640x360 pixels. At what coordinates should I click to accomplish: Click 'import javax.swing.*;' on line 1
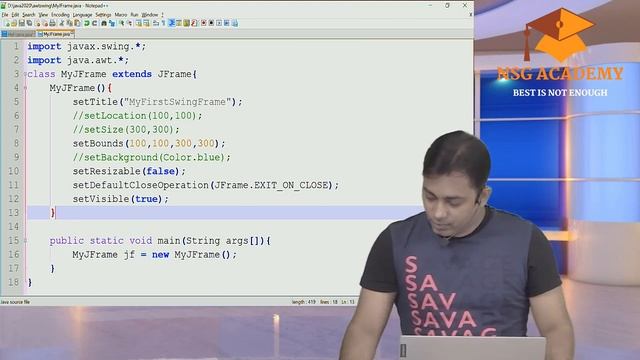(x=87, y=47)
